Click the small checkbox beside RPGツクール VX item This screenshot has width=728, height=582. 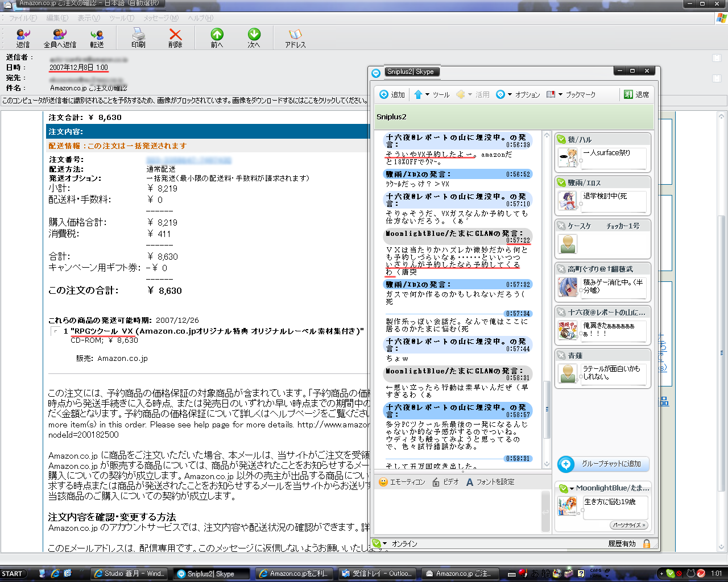[x=55, y=331]
